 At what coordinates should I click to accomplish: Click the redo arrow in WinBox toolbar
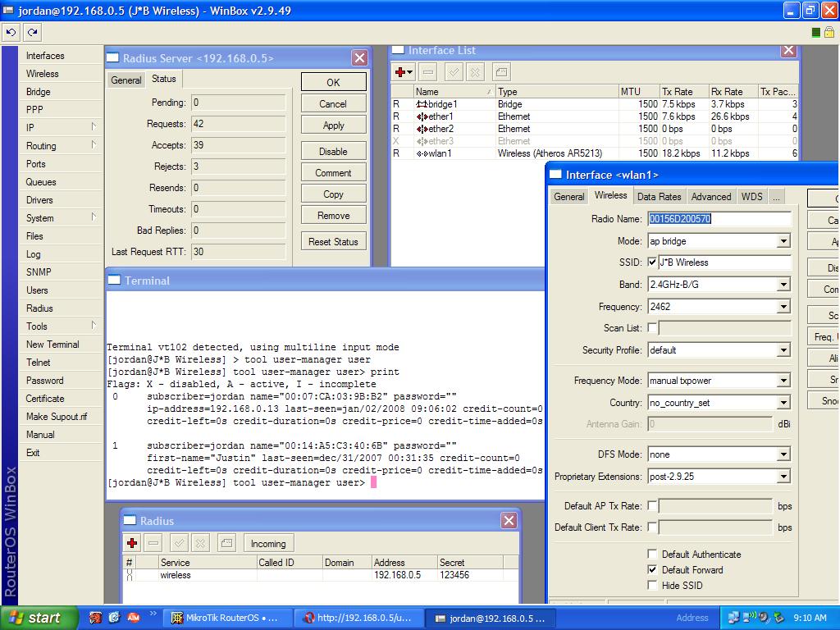pos(32,32)
